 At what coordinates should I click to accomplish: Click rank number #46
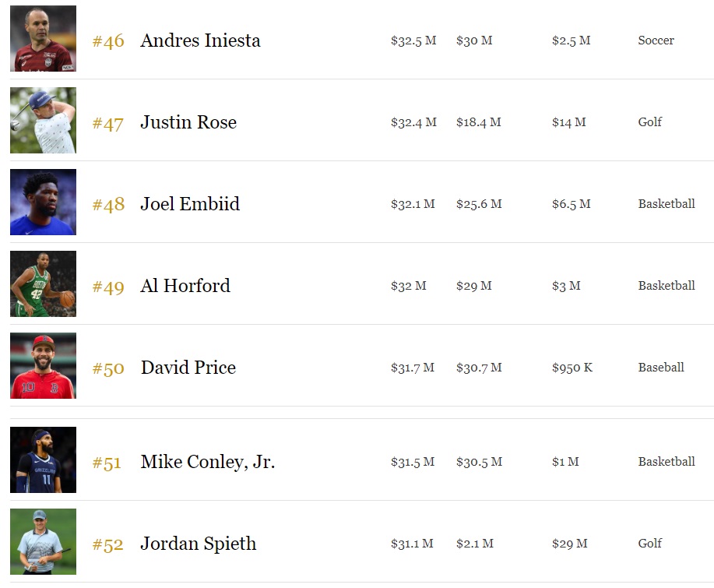(108, 41)
